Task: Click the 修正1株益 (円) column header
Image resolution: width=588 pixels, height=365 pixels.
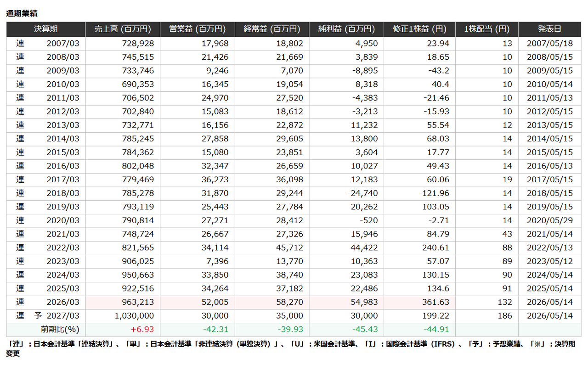Action: click(x=419, y=29)
